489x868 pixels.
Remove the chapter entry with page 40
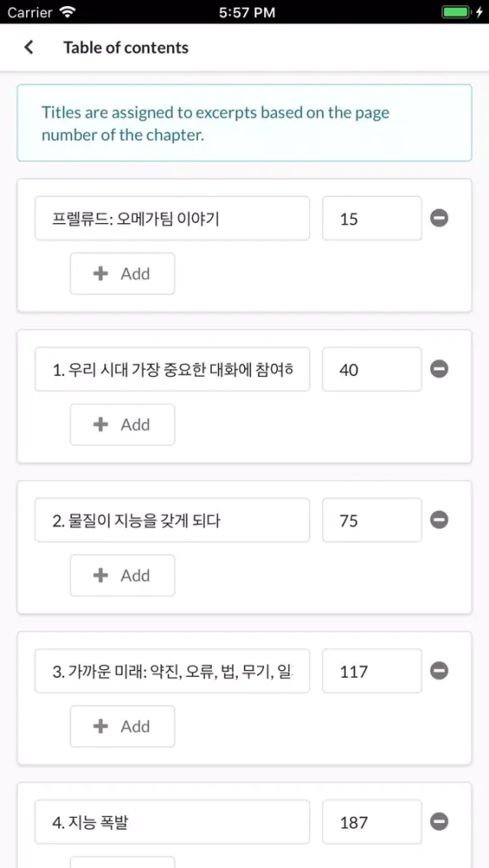pyautogui.click(x=439, y=369)
